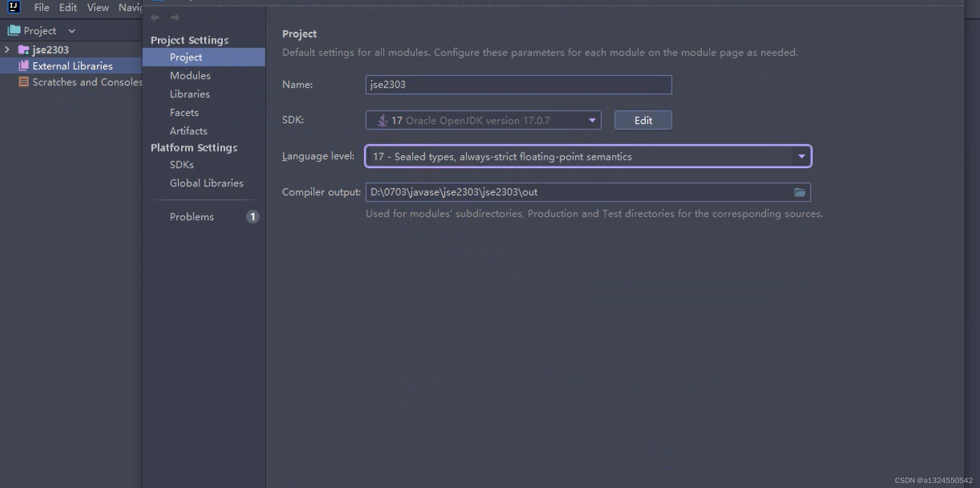Open the File menu
Image resolution: width=980 pixels, height=488 pixels.
coord(42,7)
